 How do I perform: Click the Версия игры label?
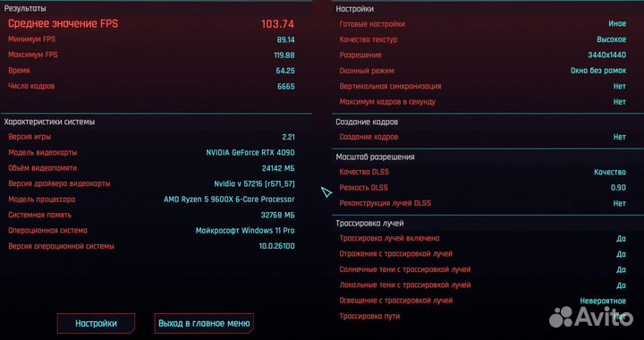(30, 137)
